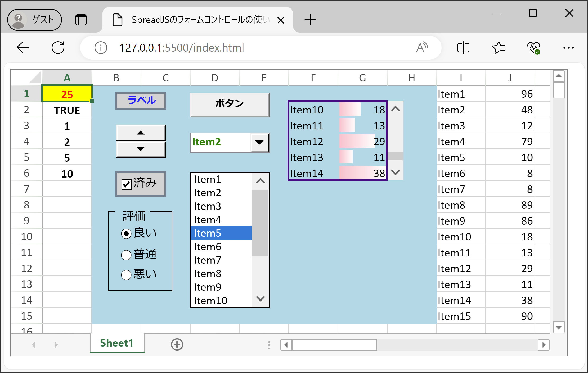The width and height of the screenshot is (588, 373).
Task: Click the horizontal scrollbar right arrow
Action: coord(544,345)
